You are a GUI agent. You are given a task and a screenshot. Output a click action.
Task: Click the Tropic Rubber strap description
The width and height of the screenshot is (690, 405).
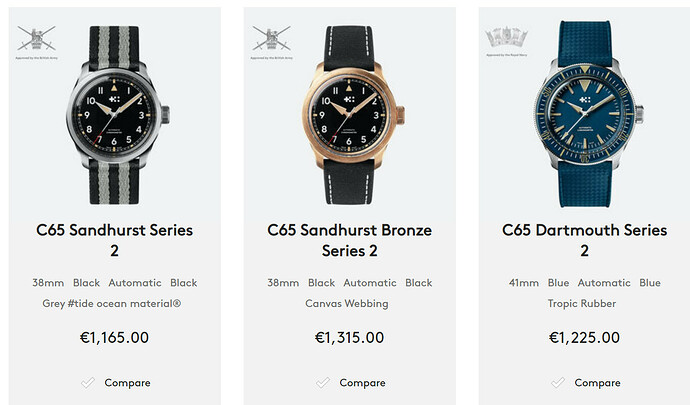point(582,304)
